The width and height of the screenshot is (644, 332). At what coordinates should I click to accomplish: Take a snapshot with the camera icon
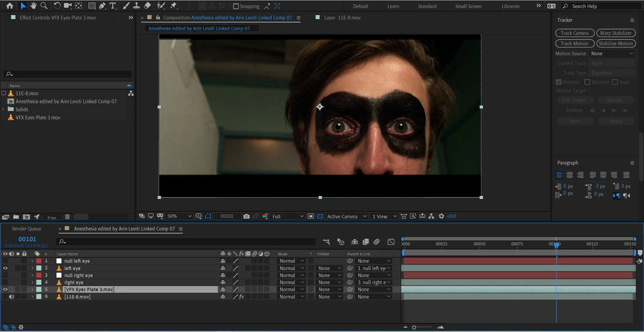(x=247, y=216)
